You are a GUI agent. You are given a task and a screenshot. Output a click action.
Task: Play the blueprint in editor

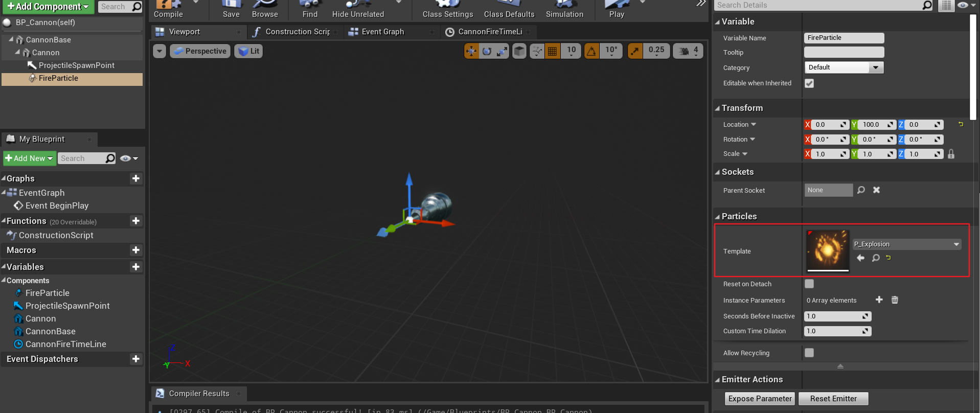(x=617, y=10)
